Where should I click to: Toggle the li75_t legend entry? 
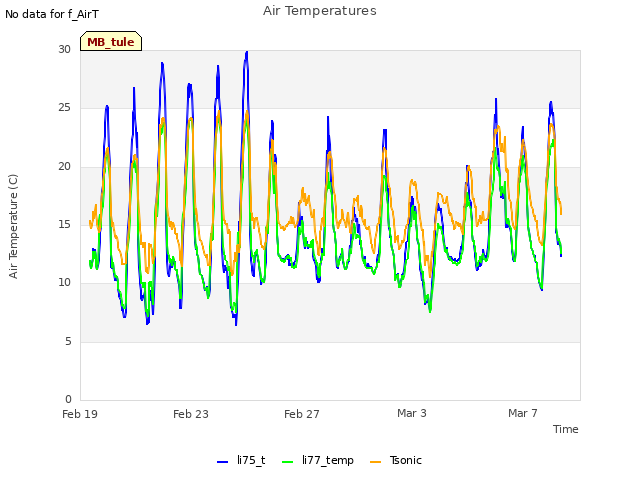241,460
